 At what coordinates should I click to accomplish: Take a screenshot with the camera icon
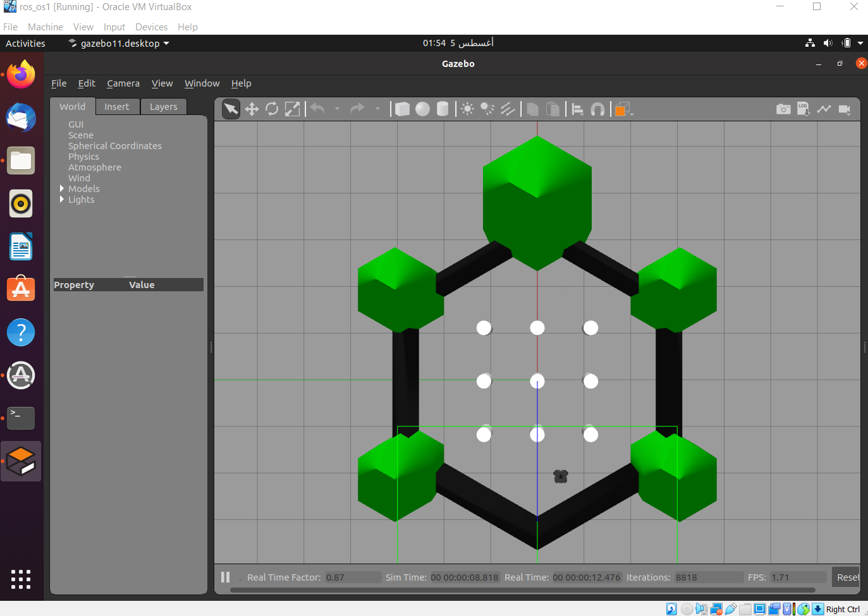pyautogui.click(x=783, y=109)
